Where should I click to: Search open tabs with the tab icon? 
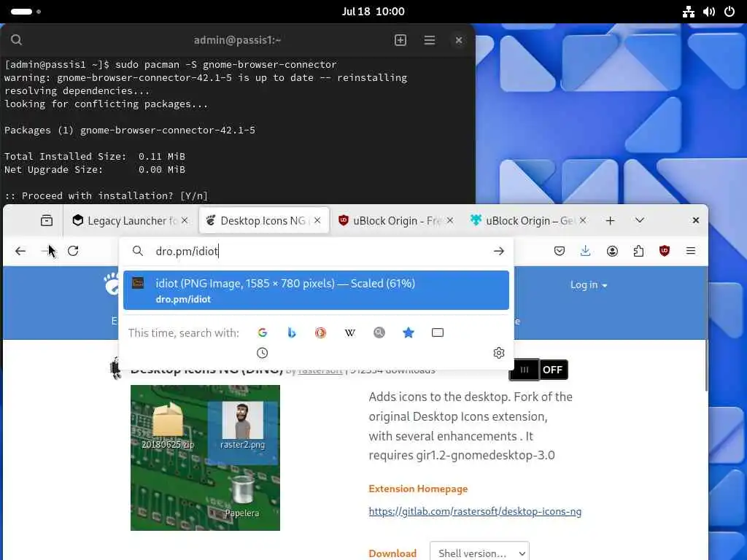coord(438,332)
